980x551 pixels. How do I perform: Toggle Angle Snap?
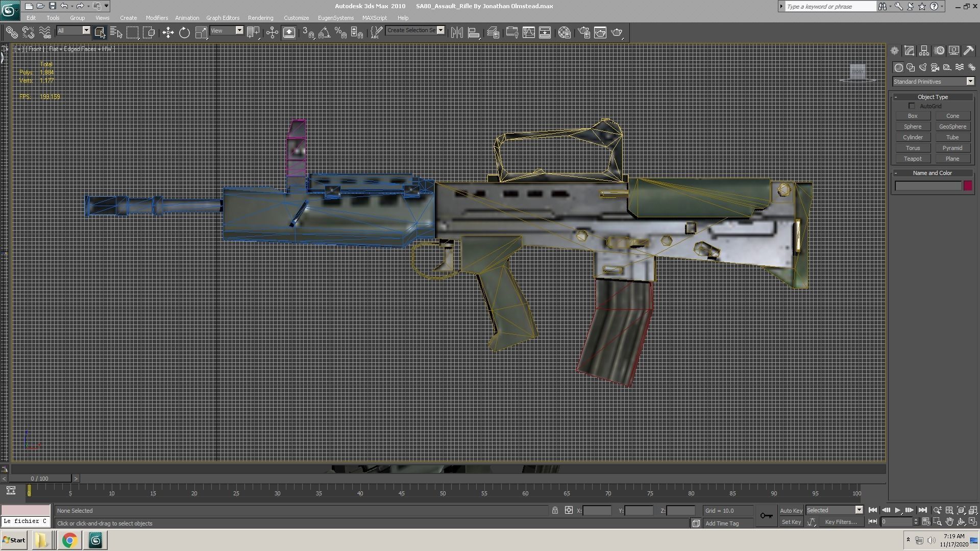325,33
